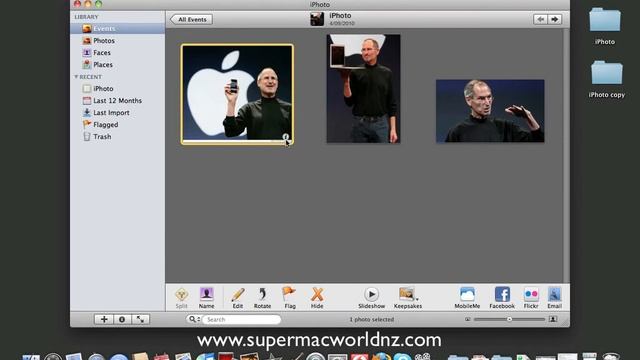
Task: Open the Keepsakes menu
Action: coord(408,298)
